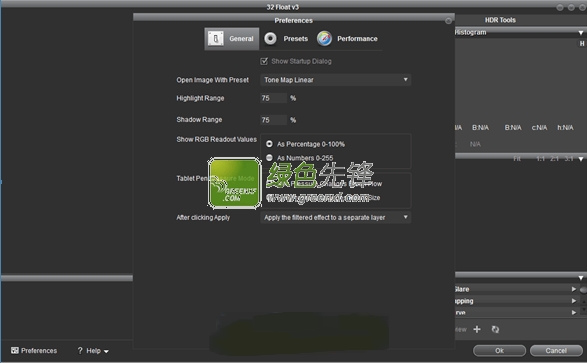
Task: Click the Performance gauge icon
Action: tap(324, 39)
